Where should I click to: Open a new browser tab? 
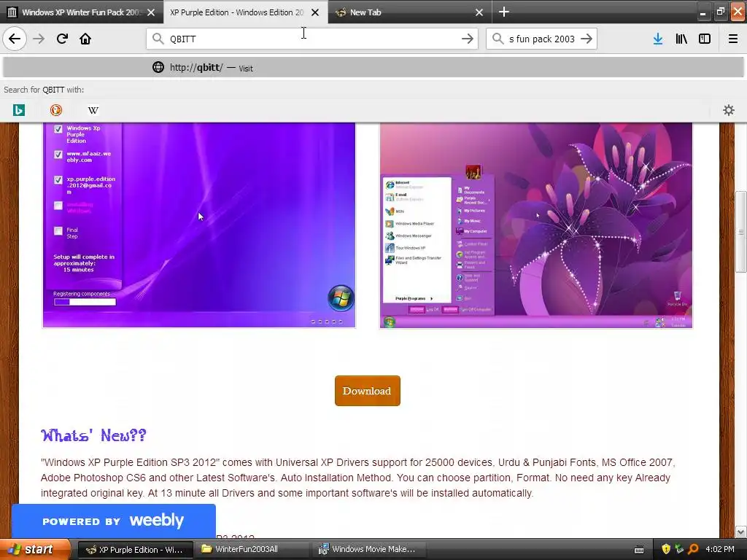point(503,12)
